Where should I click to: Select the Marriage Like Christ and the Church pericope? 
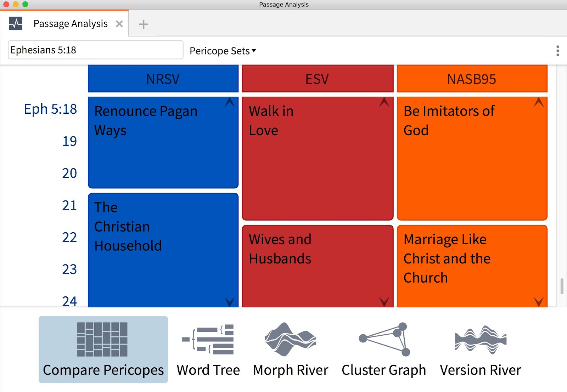coord(472,262)
